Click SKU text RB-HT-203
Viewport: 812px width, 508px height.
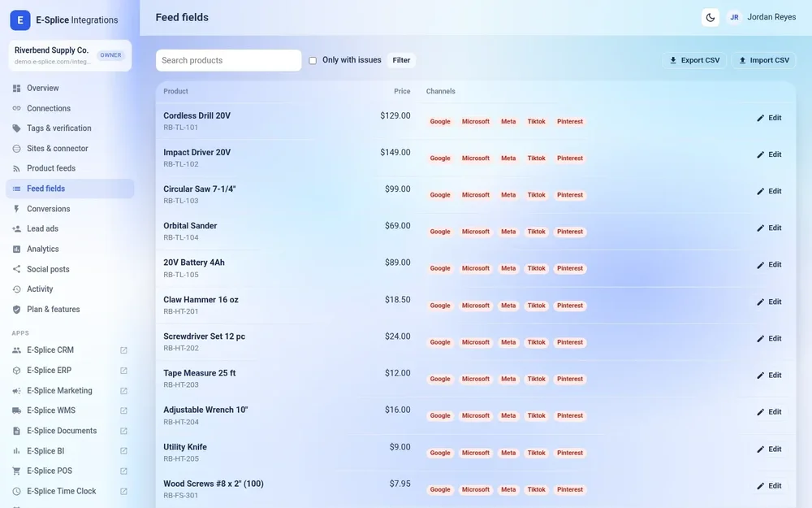[181, 384]
